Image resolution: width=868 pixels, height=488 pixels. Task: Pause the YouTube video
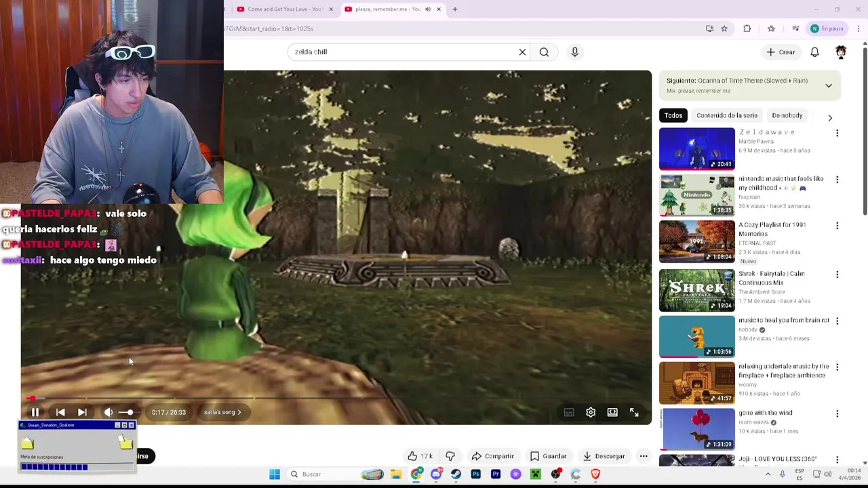point(35,412)
